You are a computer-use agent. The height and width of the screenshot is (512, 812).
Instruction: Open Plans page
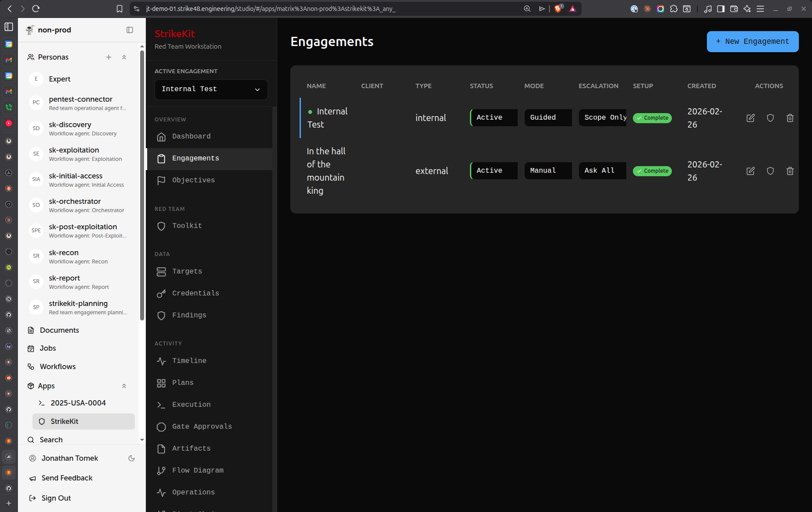[x=209, y=383]
